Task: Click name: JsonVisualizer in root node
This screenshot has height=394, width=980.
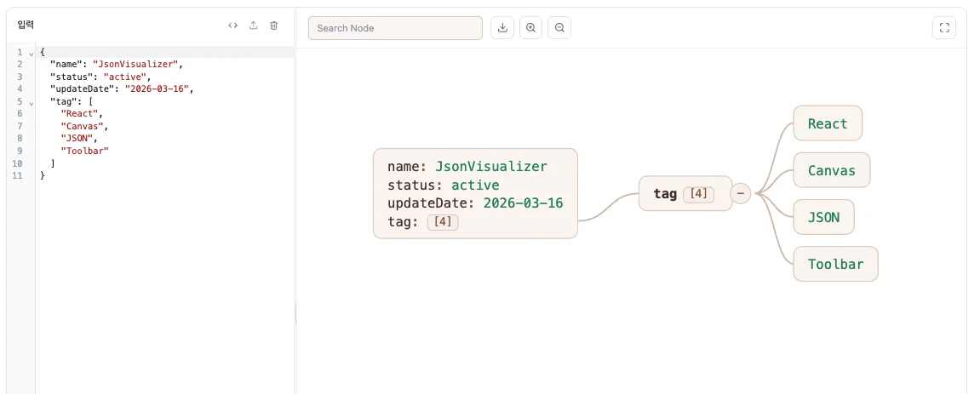Action: [467, 167]
